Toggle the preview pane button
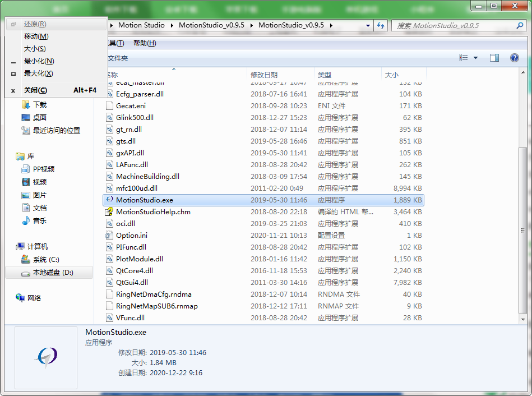 point(494,57)
